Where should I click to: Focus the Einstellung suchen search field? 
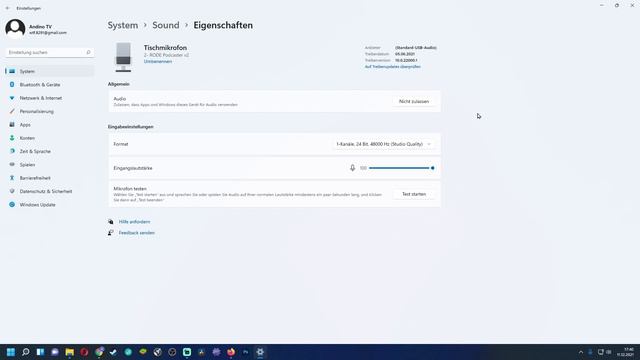(49, 52)
